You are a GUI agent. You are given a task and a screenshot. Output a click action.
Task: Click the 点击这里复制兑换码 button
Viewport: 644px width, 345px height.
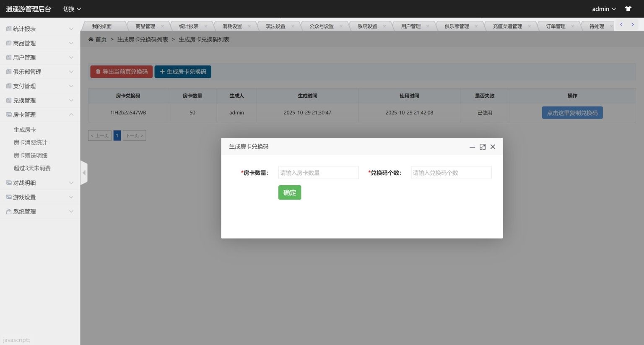click(x=572, y=112)
